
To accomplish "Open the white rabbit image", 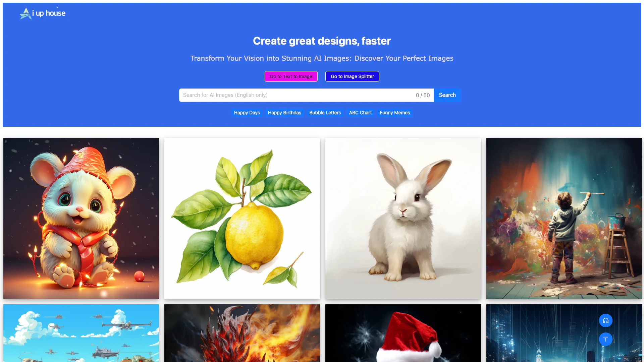I will [x=403, y=219].
